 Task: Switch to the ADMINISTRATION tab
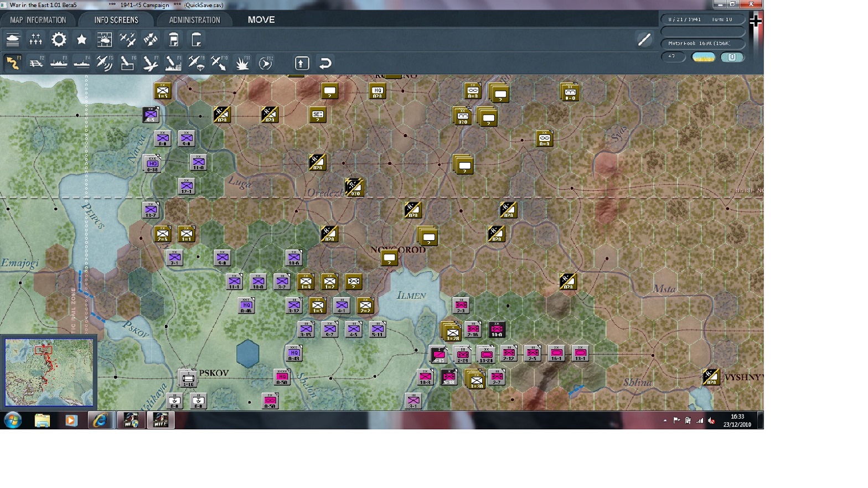point(194,20)
